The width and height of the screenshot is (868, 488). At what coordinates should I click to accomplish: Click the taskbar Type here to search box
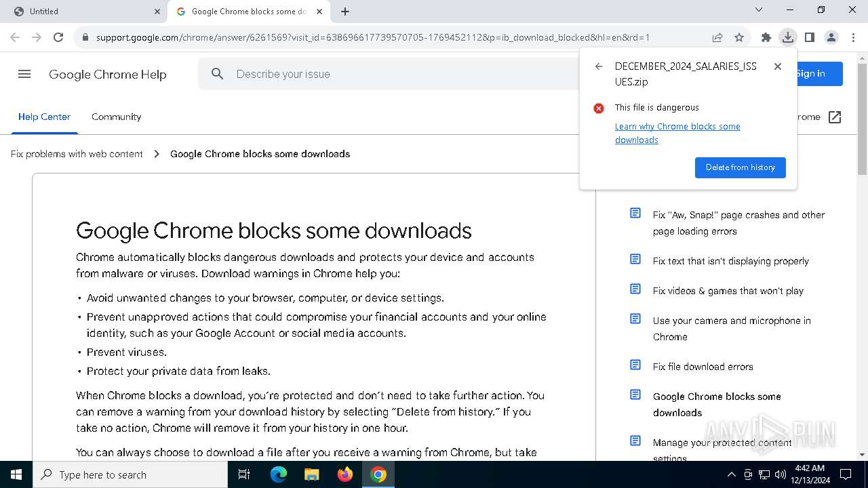(x=130, y=474)
